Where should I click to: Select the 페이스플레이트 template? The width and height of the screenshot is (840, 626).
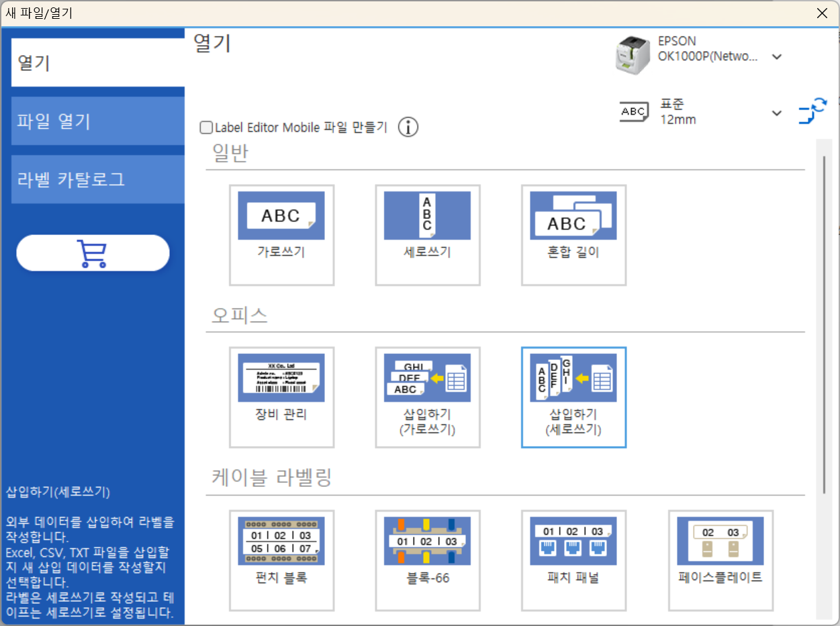click(720, 560)
